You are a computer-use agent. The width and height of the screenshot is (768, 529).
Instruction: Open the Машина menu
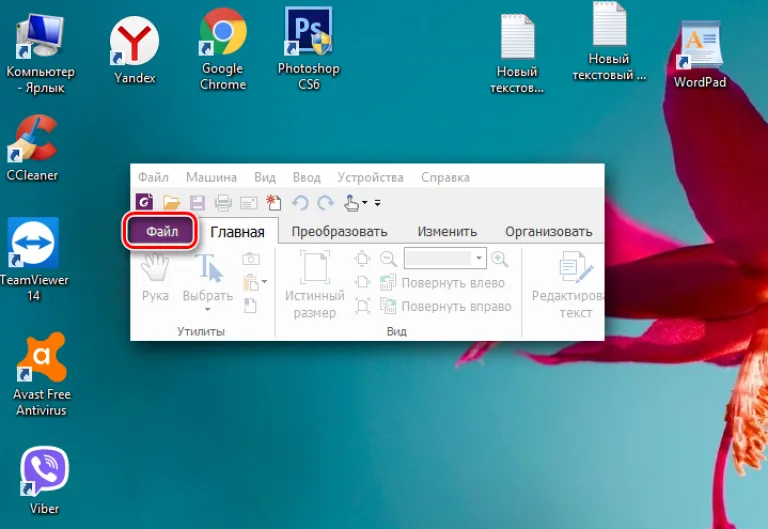tap(211, 177)
